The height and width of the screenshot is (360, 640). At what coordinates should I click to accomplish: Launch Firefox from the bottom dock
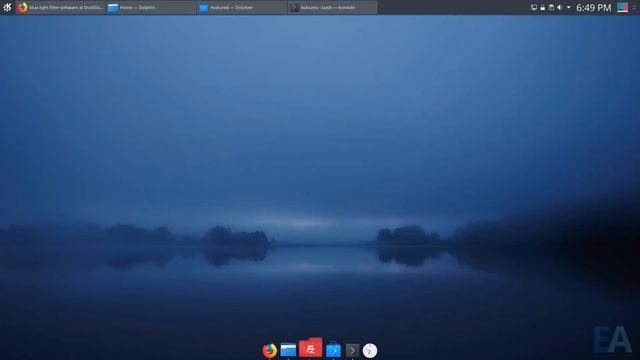click(269, 350)
